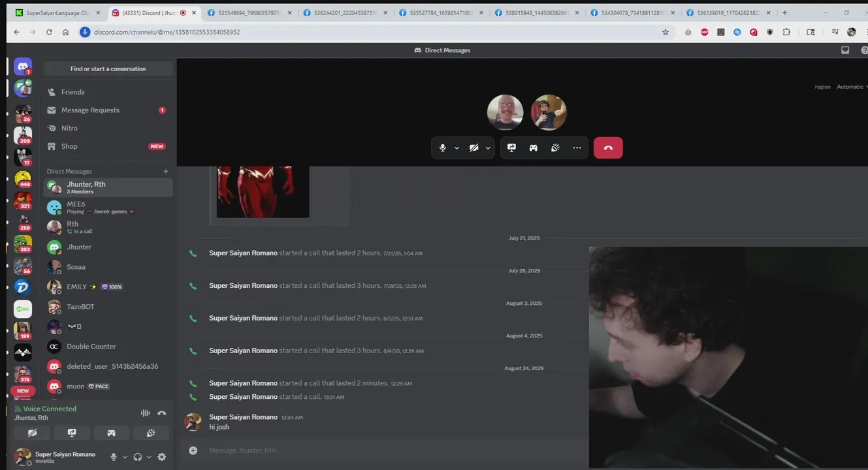This screenshot has width=868, height=470.
Task: Click the Message Jhunter, Rth input field
Action: (x=392, y=450)
